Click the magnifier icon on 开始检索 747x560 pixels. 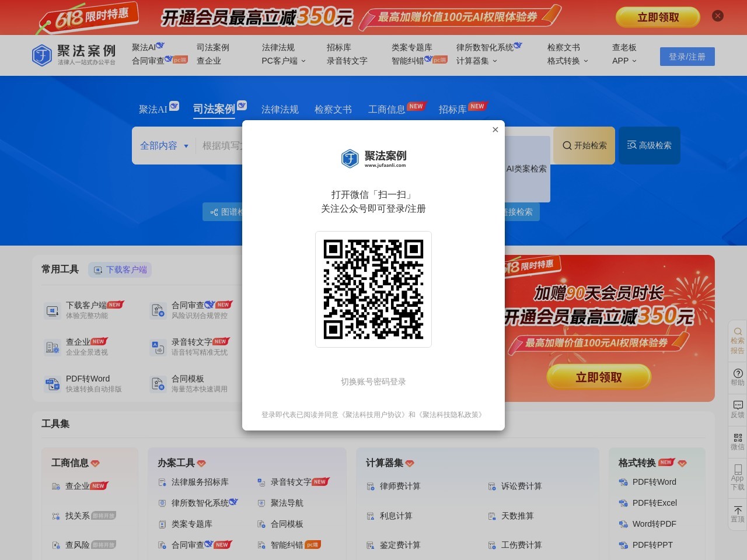(x=567, y=145)
